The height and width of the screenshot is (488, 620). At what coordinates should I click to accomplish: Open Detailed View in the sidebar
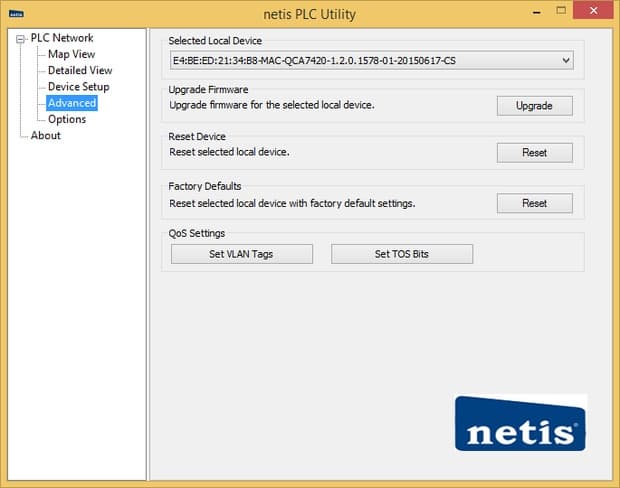pos(80,70)
